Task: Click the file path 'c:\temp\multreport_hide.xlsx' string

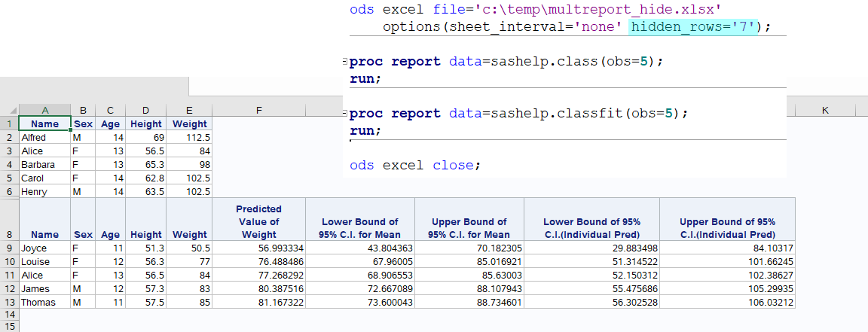Action: point(522,11)
